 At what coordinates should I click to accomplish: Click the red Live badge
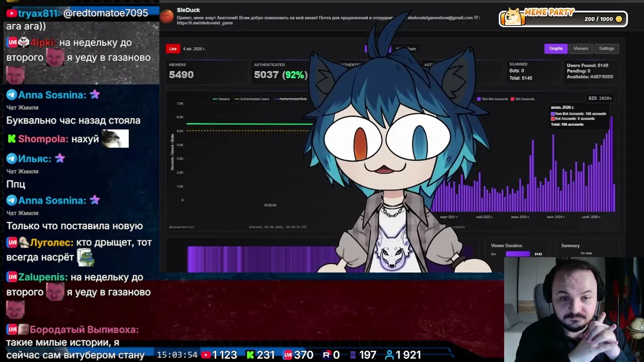173,49
